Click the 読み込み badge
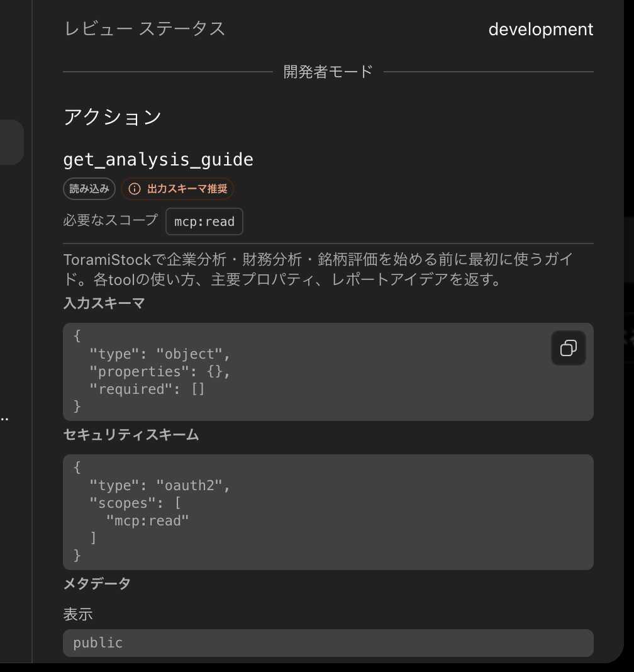Image resolution: width=634 pixels, height=672 pixels. [89, 189]
